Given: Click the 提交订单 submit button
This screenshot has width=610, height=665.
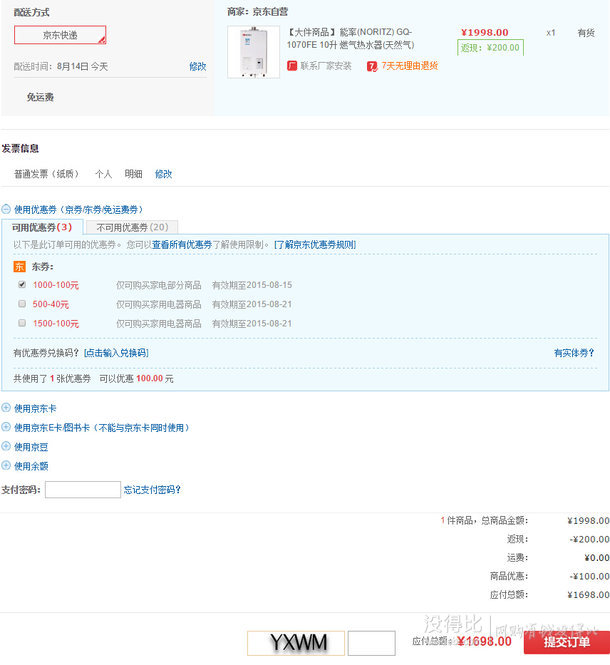Looking at the screenshot, I should tap(567, 643).
